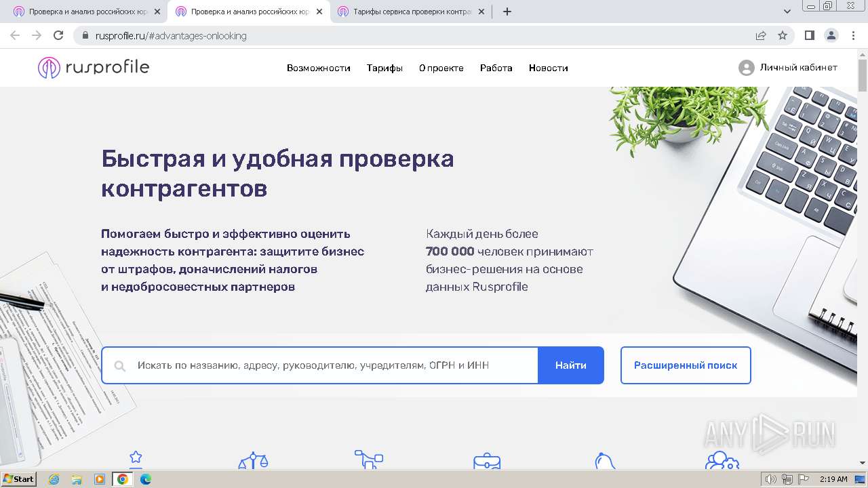The width and height of the screenshot is (868, 488).
Task: Click the briefcase feature icon
Action: (487, 461)
